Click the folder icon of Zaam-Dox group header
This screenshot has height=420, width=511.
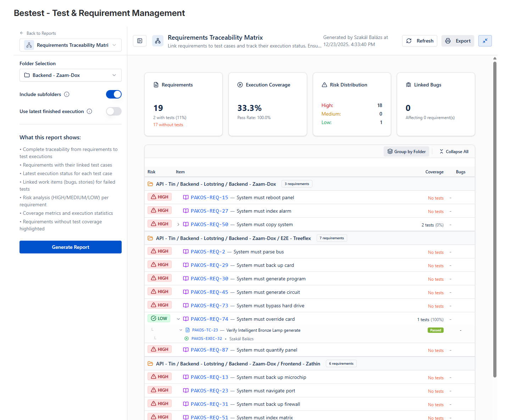coord(150,184)
